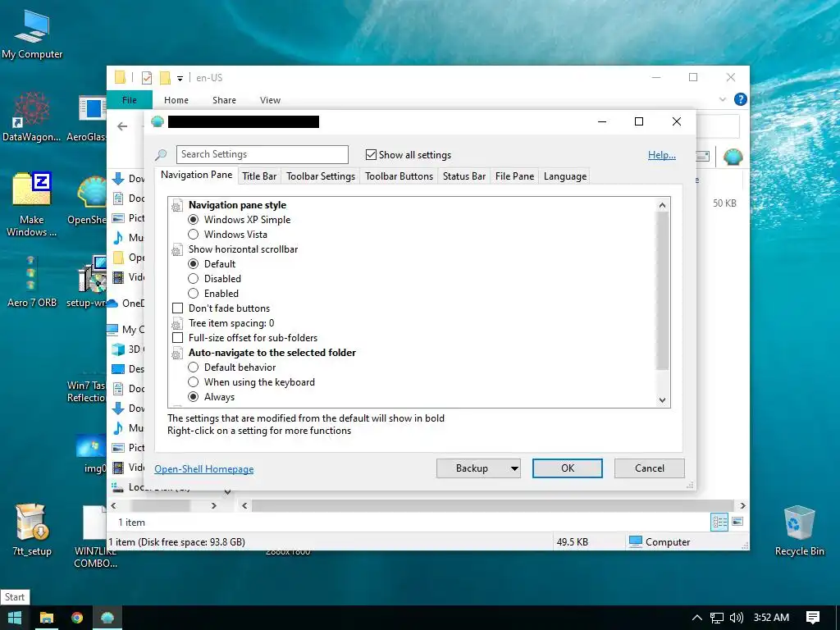Expand the Explorer ribbon chevron

(x=722, y=99)
